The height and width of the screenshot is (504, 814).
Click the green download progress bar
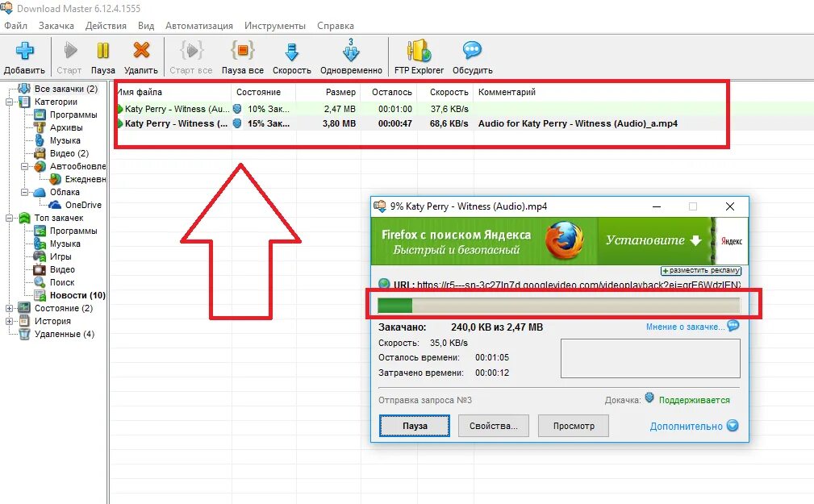coord(558,306)
